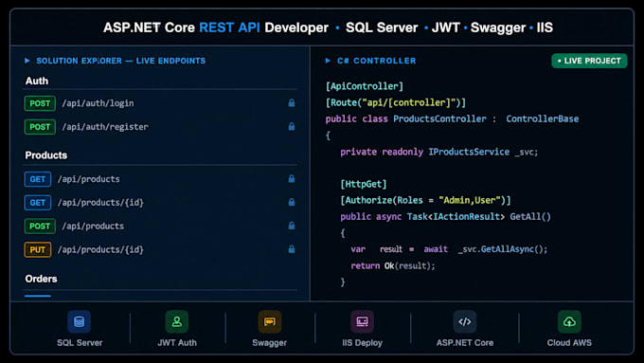644x363 pixels.
Task: Click _svc.GetAllAsync(); call in code
Action: pyautogui.click(x=503, y=249)
